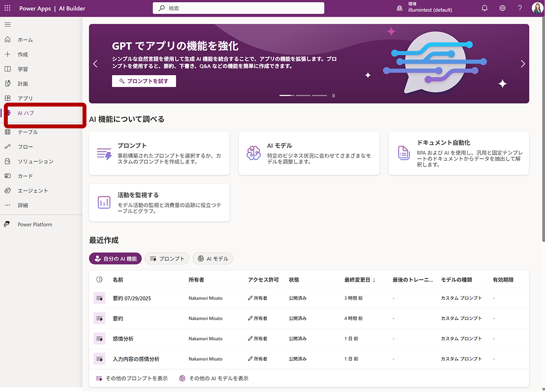Click the environment picker icon
This screenshot has height=392, width=545.
(399, 8)
